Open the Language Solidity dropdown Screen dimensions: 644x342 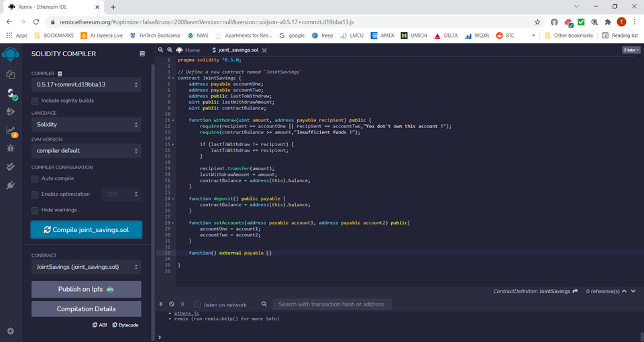click(87, 125)
